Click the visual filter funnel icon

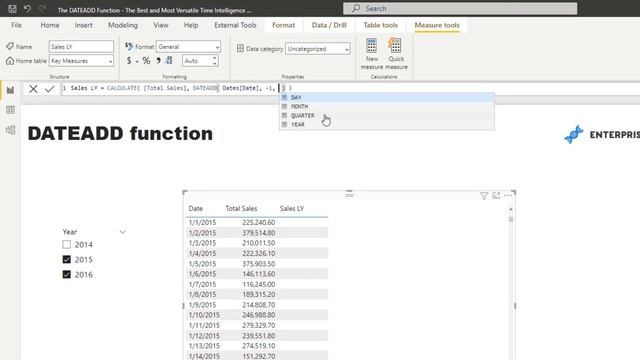click(484, 196)
